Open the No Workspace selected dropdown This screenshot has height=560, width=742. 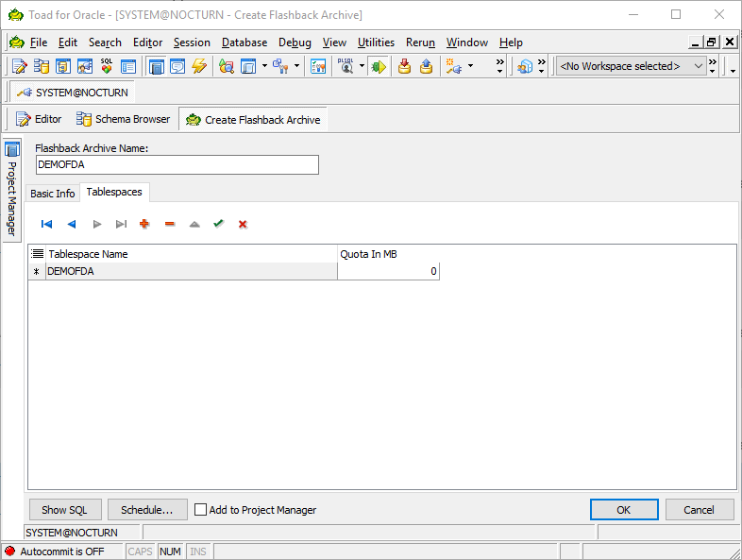pos(631,66)
